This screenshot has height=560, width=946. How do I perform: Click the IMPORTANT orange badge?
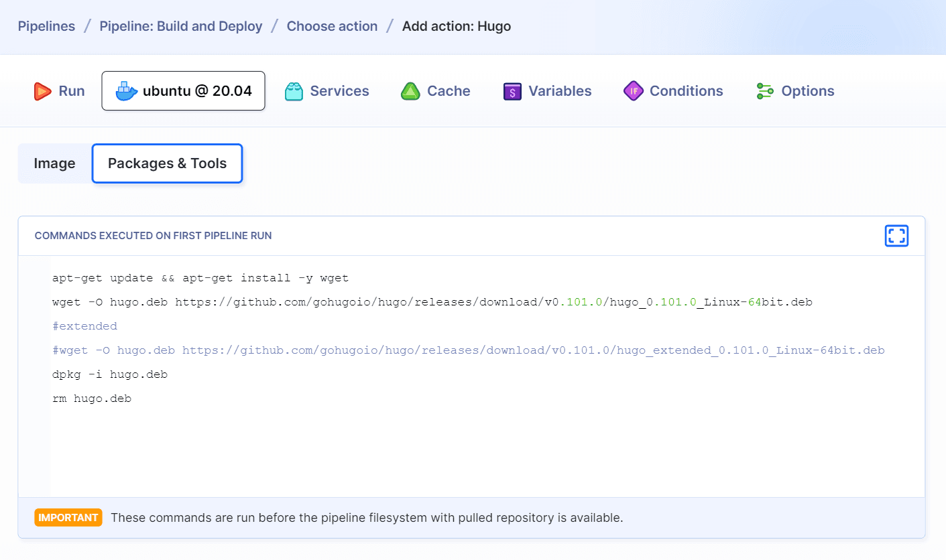tap(68, 517)
